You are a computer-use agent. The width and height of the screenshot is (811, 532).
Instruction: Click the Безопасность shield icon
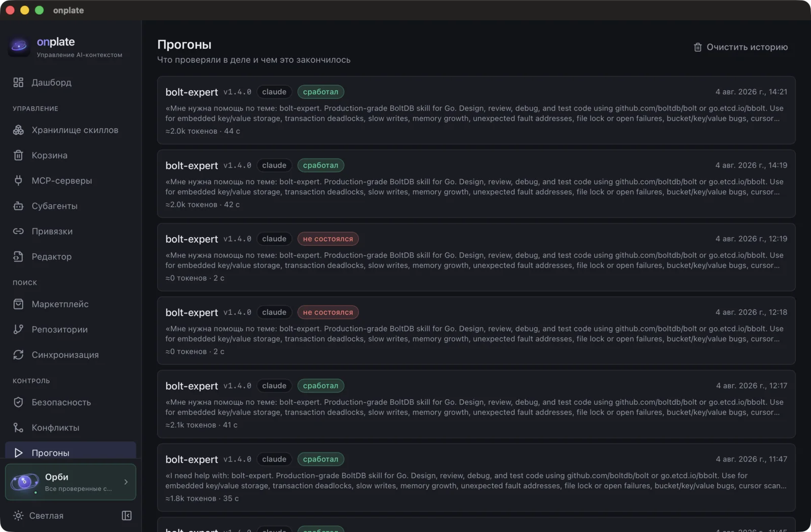tap(18, 403)
